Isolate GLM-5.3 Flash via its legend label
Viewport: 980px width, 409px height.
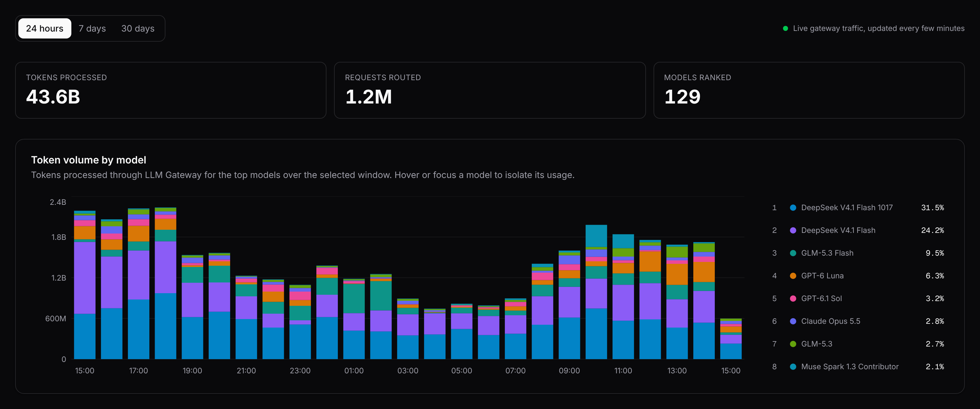click(827, 253)
